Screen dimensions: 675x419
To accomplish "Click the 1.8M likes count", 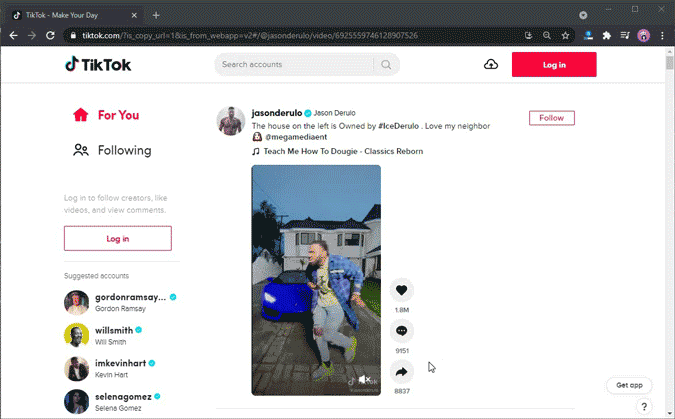I will tap(402, 310).
